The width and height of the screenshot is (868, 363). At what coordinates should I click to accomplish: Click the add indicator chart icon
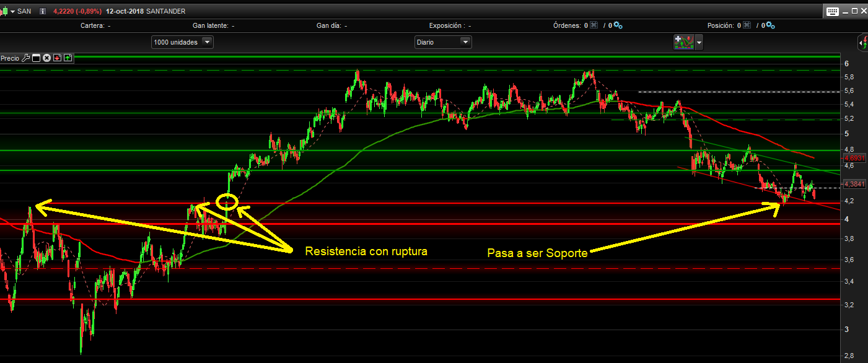click(x=684, y=42)
